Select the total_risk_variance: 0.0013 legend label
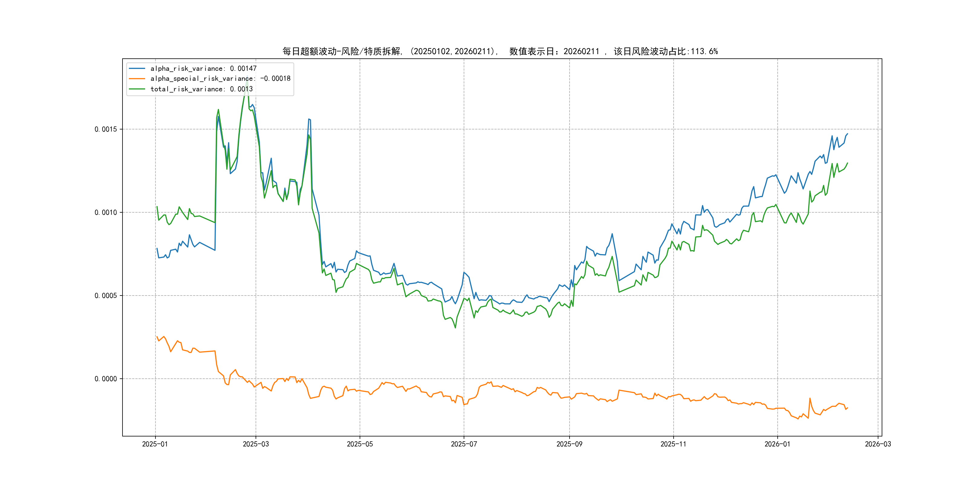 click(201, 89)
